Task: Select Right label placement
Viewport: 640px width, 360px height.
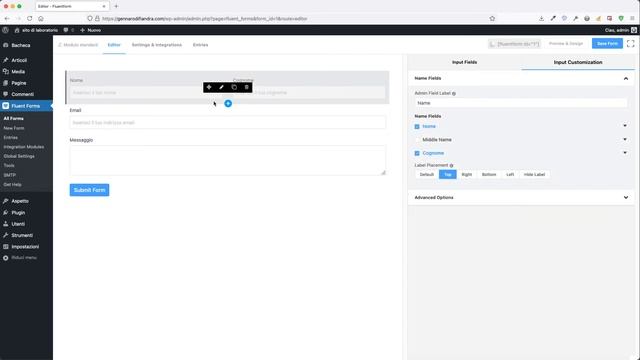Action: pyautogui.click(x=467, y=174)
